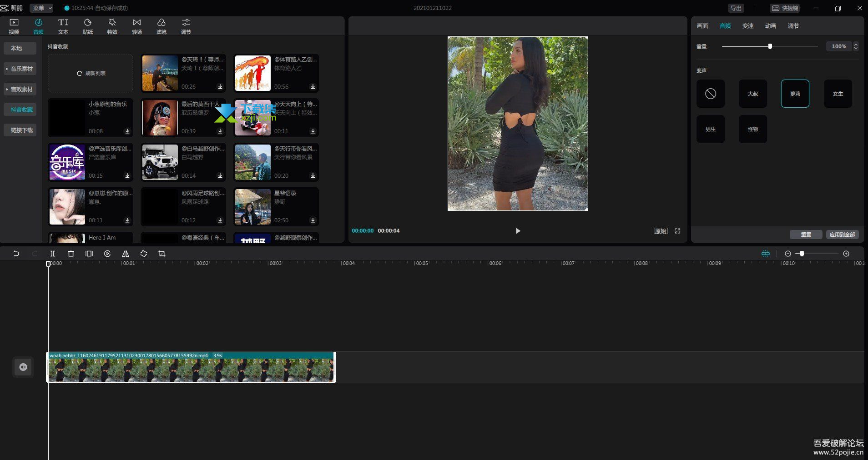Play the preview video

pyautogui.click(x=518, y=231)
